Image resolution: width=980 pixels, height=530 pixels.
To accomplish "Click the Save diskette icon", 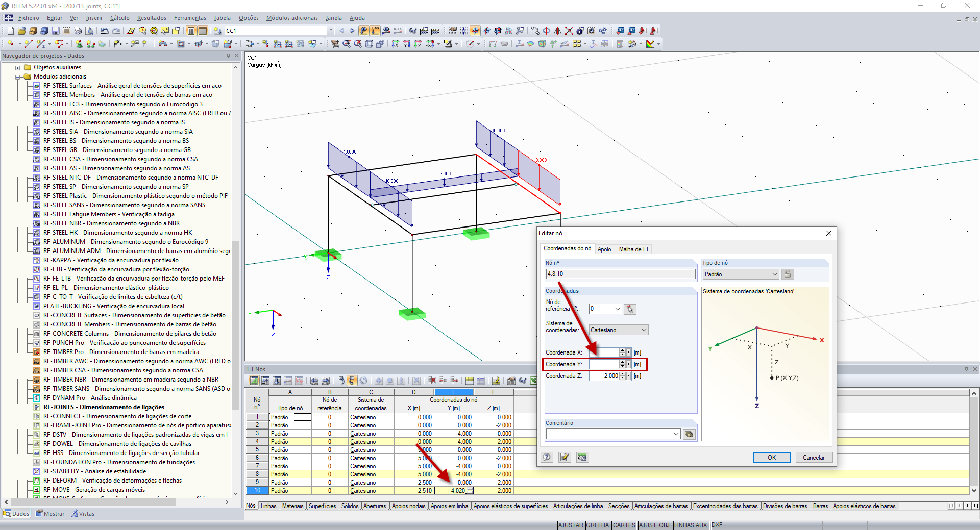I will (55, 31).
